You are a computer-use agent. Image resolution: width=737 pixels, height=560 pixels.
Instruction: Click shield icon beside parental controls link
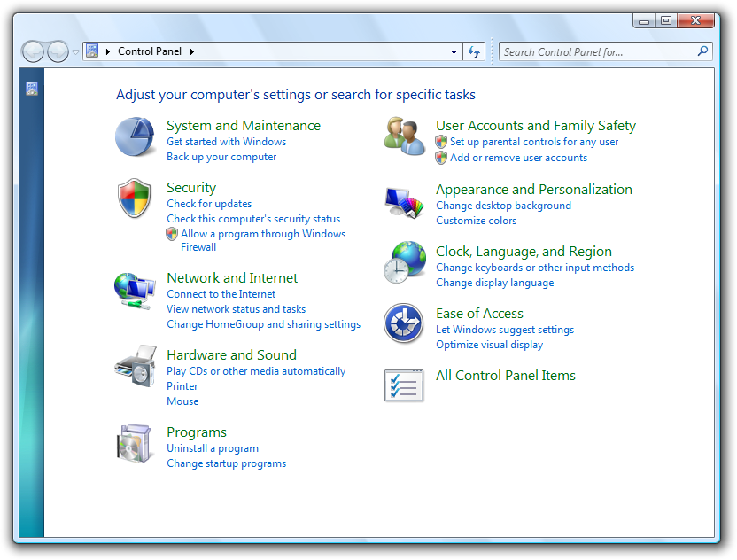(441, 142)
